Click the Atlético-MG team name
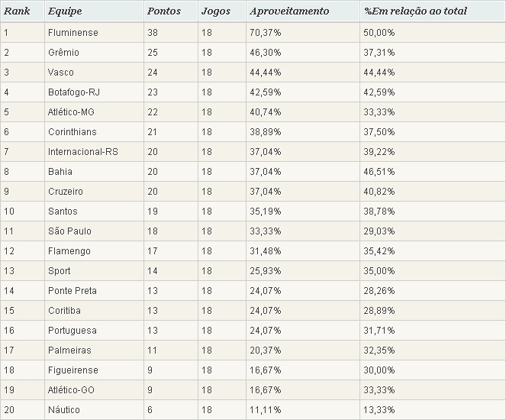 [x=72, y=112]
